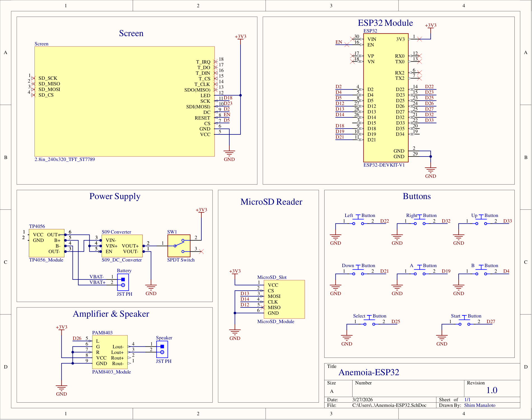
Task: Click the file path Anemoia-ESP32.SchDoc
Action: click(x=389, y=405)
